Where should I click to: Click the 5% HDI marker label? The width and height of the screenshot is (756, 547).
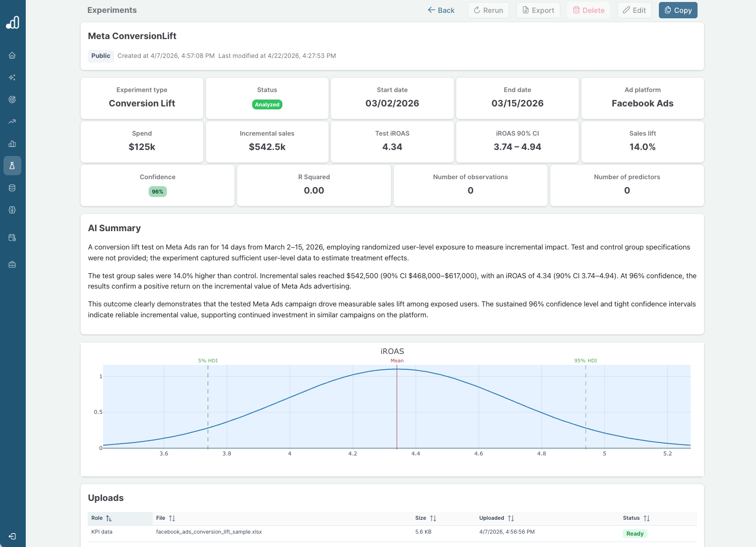208,361
